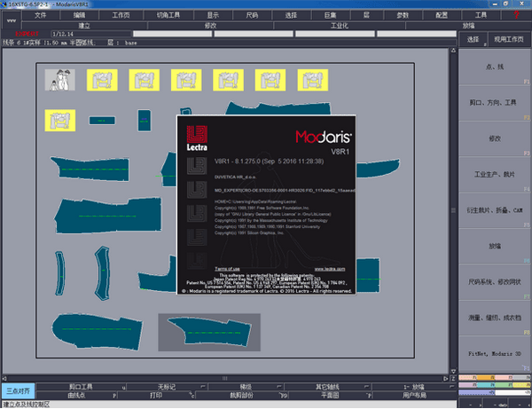Click the 现用工作页 button
Image resolution: width=532 pixels, height=409 pixels.
click(509, 39)
